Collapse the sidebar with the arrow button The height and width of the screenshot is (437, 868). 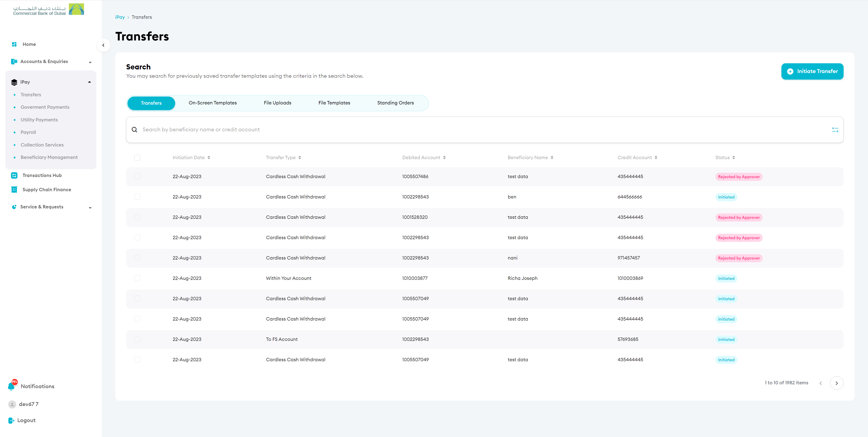(104, 45)
